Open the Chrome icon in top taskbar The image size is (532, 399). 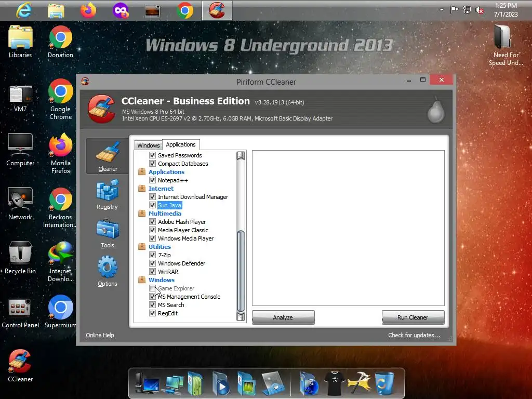(185, 10)
